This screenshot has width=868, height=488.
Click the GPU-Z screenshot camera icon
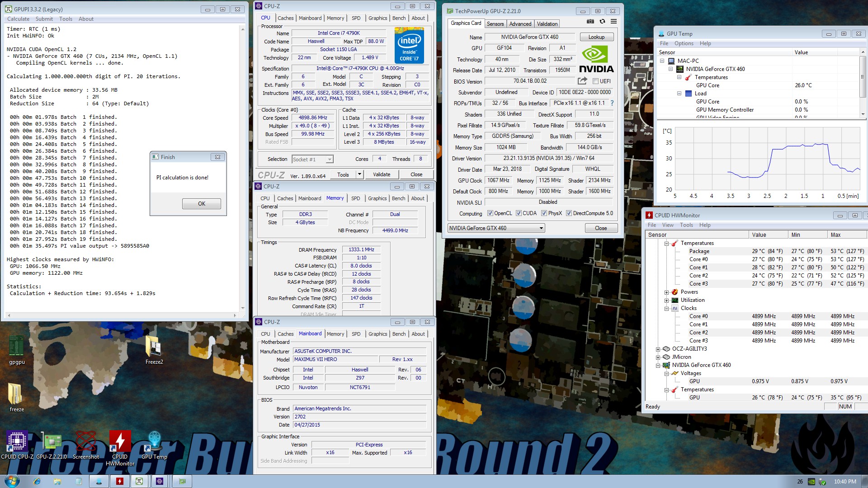click(x=590, y=21)
